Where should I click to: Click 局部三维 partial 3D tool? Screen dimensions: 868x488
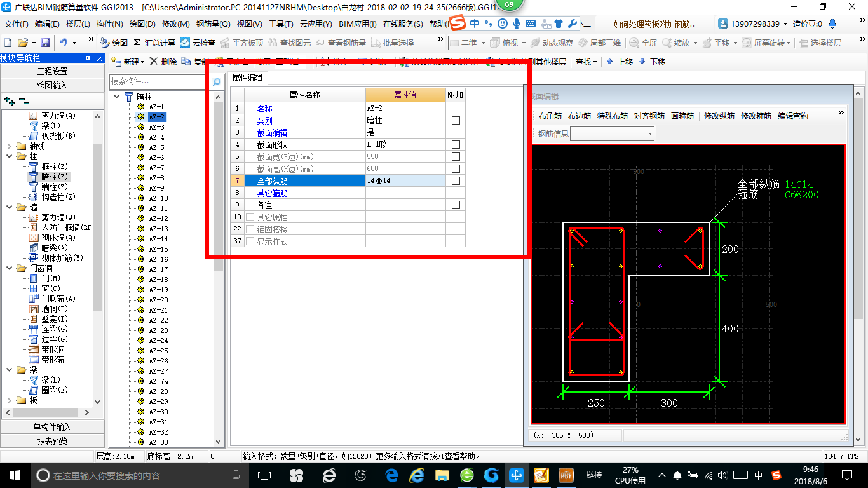(x=599, y=43)
